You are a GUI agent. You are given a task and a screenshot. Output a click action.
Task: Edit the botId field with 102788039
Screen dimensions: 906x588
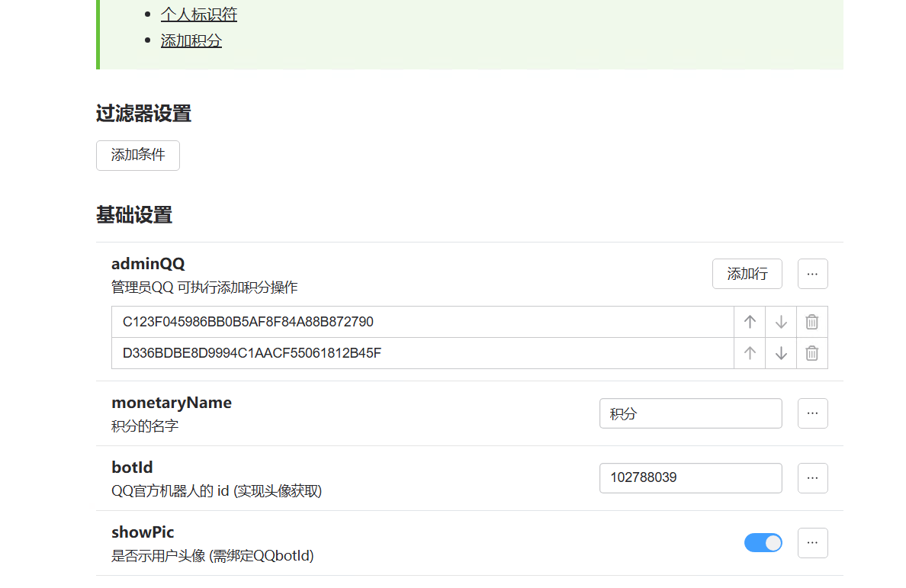point(690,478)
